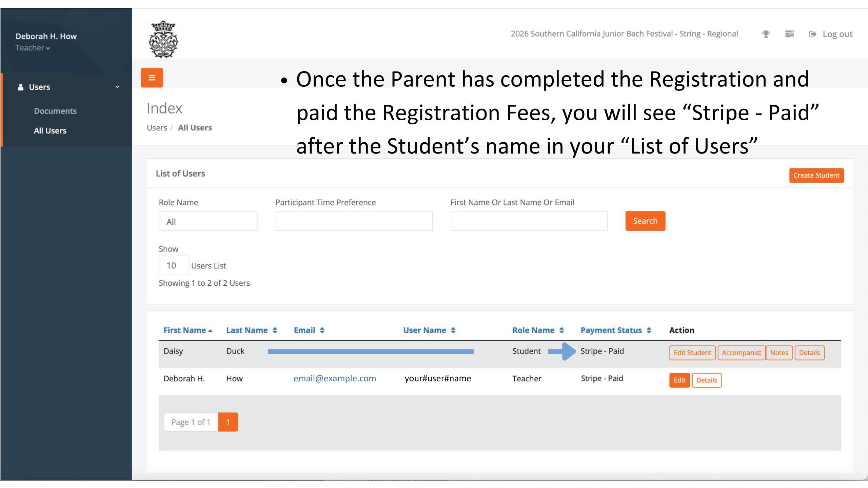Click the trophy icon in header
This screenshot has width=868, height=488.
tap(766, 34)
